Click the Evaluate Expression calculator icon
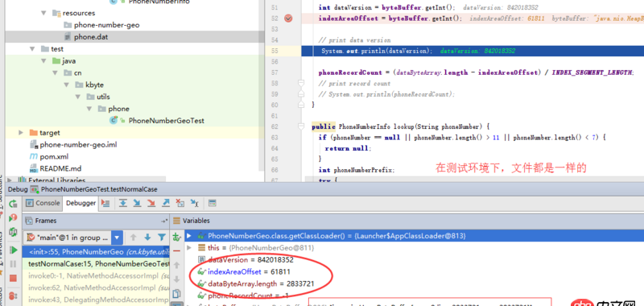Screen dimensions: 644x306 [213, 202]
